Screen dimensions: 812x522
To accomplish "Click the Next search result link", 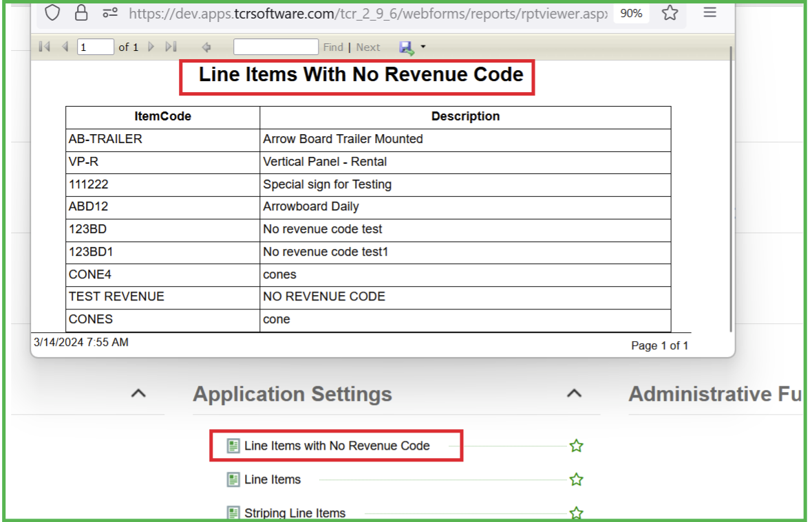I will (368, 47).
